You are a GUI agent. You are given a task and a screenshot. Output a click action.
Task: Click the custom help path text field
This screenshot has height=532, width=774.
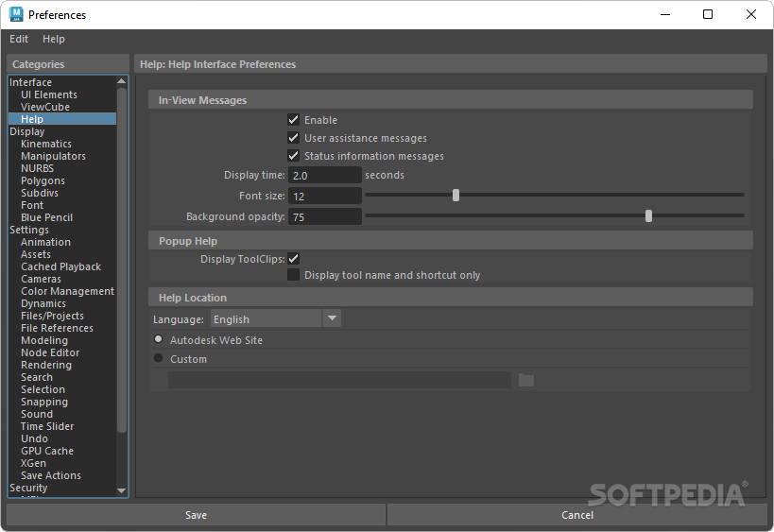339,380
